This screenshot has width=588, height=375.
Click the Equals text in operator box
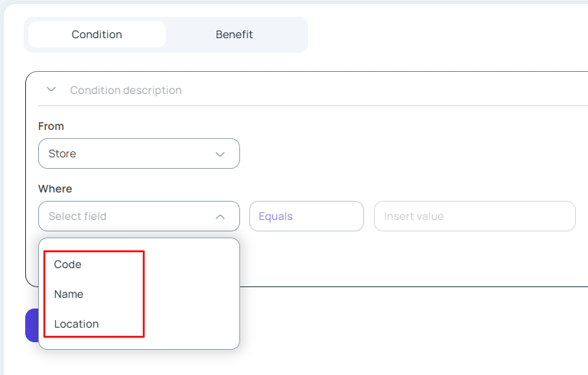point(275,216)
